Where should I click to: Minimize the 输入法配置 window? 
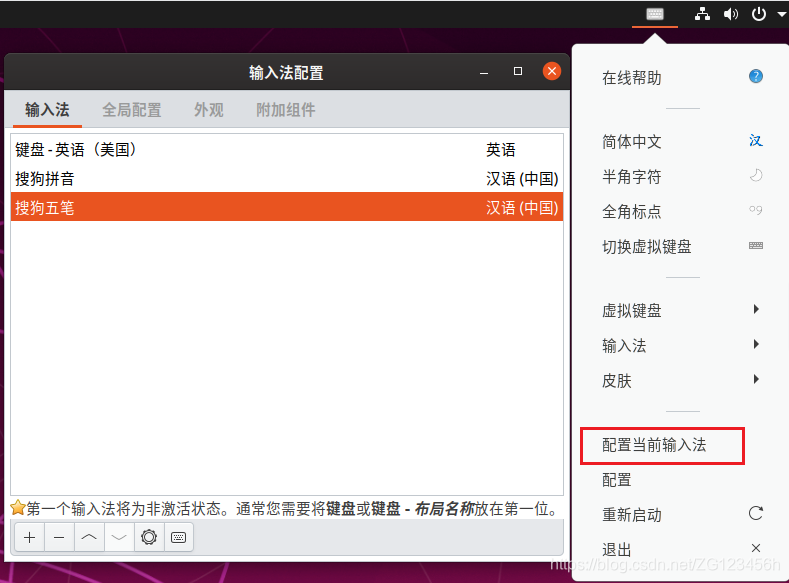(x=484, y=72)
